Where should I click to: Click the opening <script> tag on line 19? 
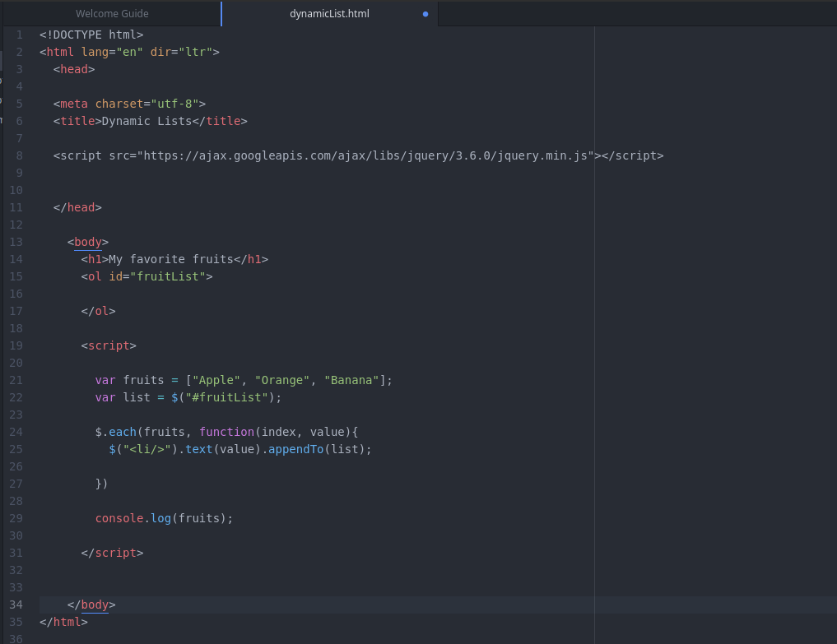click(109, 345)
